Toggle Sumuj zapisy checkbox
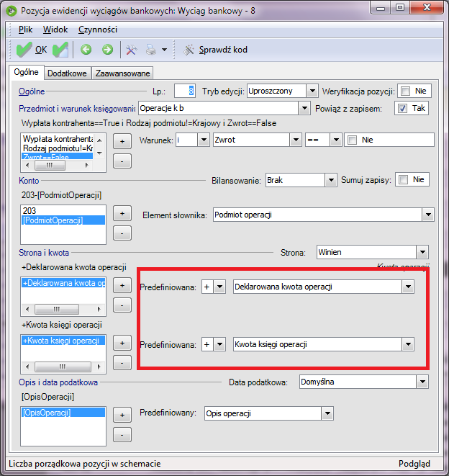Screen dimensions: 449x476 (x=403, y=180)
